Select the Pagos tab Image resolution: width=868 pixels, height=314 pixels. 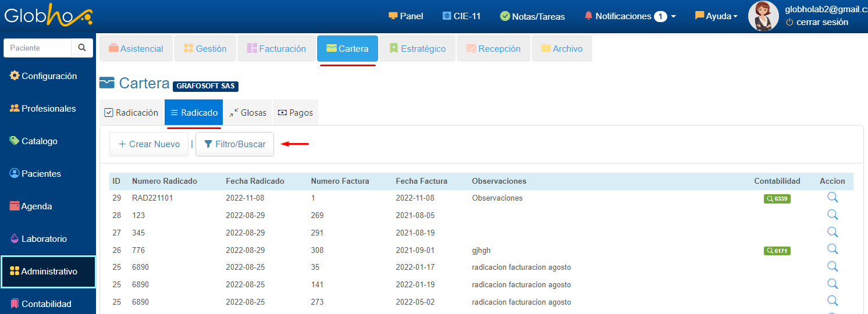coord(296,113)
